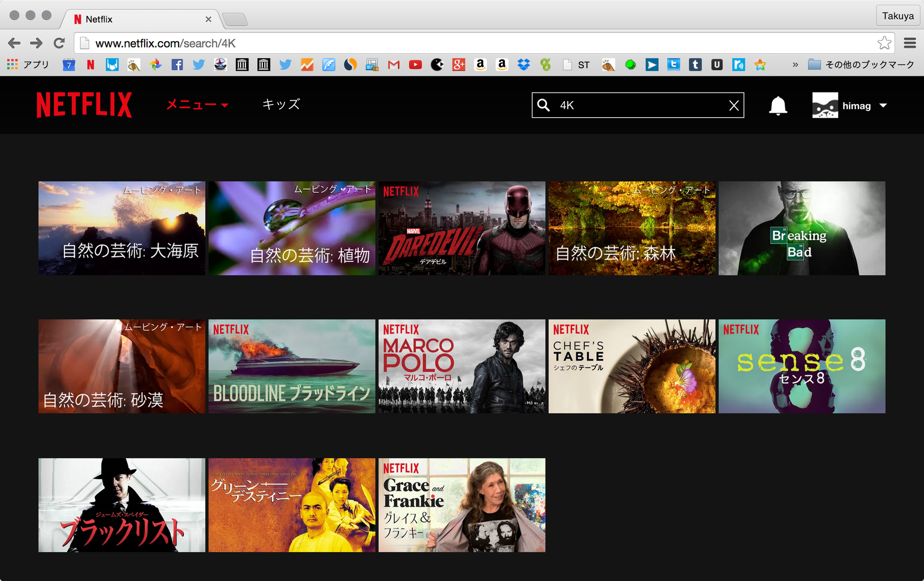Open the Dropbox bookmark

point(524,64)
